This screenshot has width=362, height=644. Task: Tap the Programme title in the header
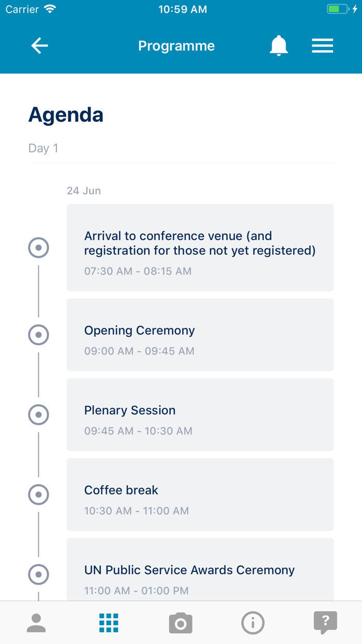[x=176, y=46]
